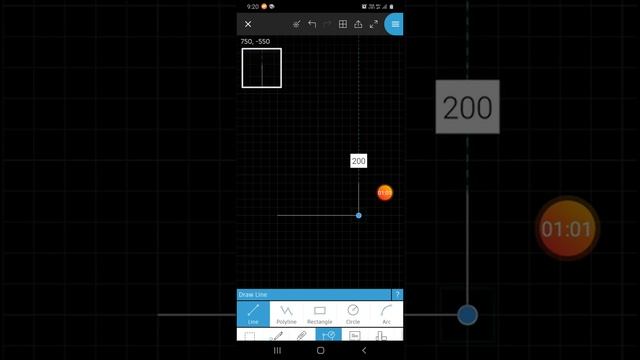Open Android recent apps button

[x=277, y=350]
